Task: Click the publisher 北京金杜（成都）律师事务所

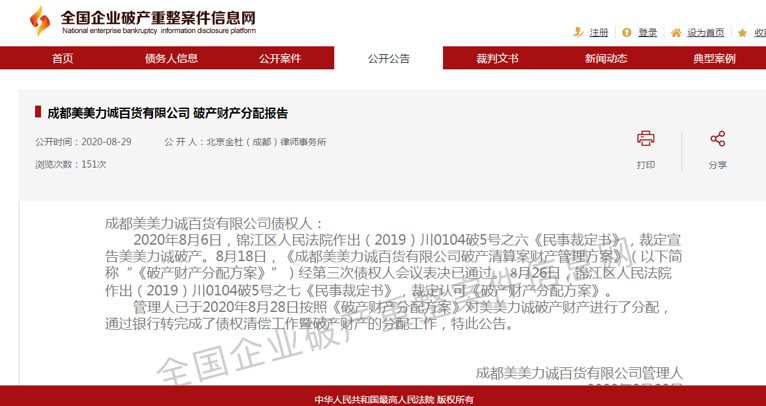Action: tap(266, 142)
